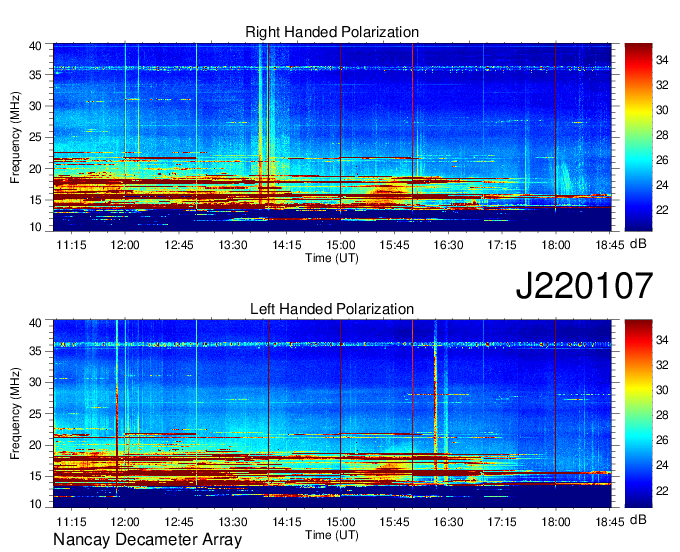Click the 30 frequency tick of Left Handed plot

click(x=35, y=382)
